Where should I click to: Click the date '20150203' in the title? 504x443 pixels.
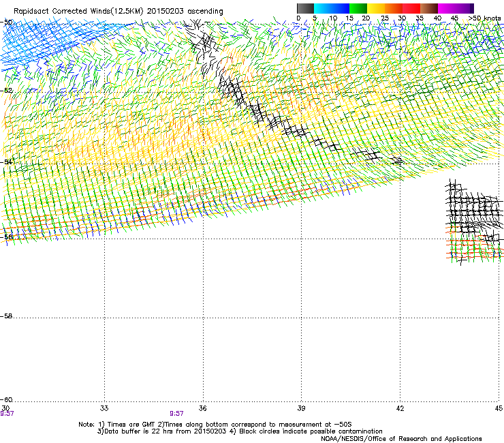(166, 12)
